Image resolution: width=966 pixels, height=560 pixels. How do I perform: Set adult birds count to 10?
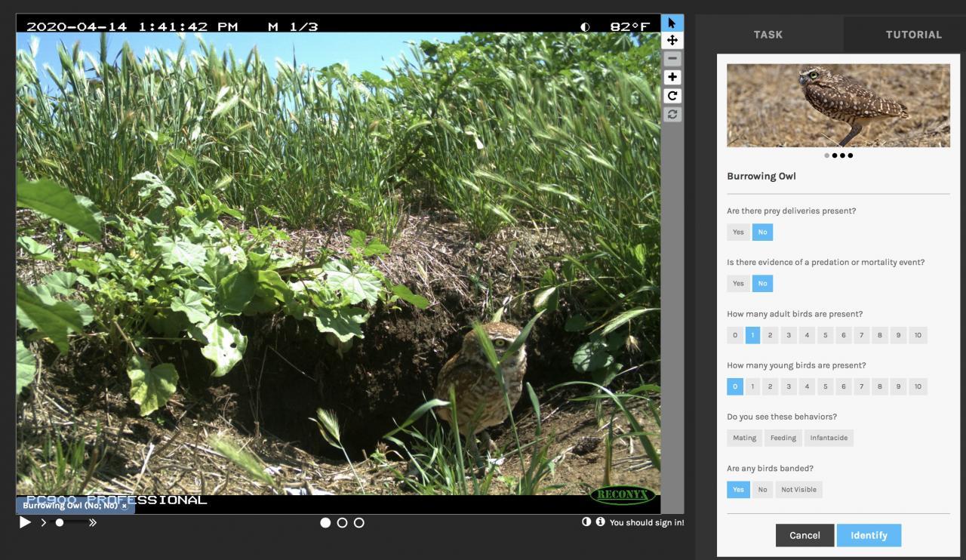tap(918, 335)
